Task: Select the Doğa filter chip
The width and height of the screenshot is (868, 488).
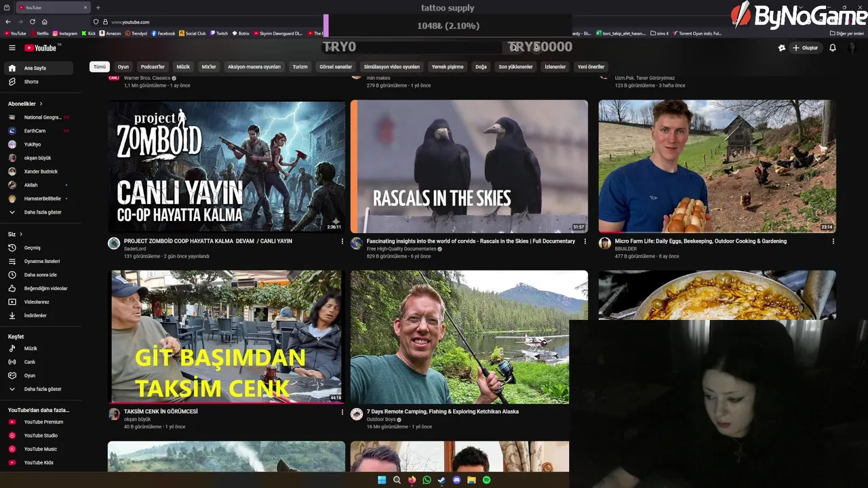Action: 481,67
